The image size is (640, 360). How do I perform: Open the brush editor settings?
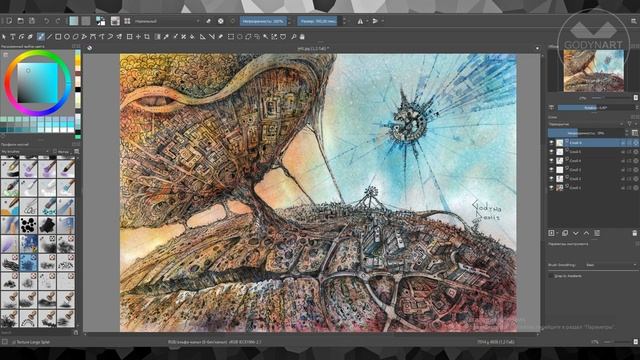pyautogui.click(x=115, y=21)
